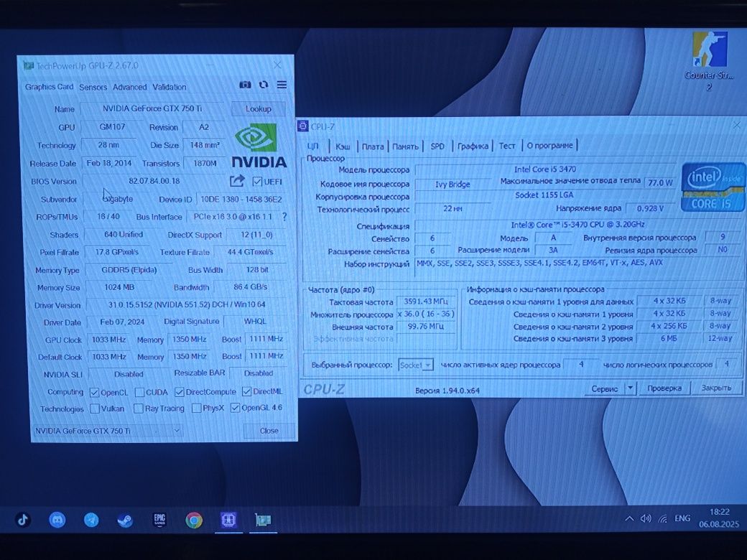Click the Тактовая частота value 3591.43 МГц
This screenshot has width=747, height=560.
pyautogui.click(x=426, y=302)
